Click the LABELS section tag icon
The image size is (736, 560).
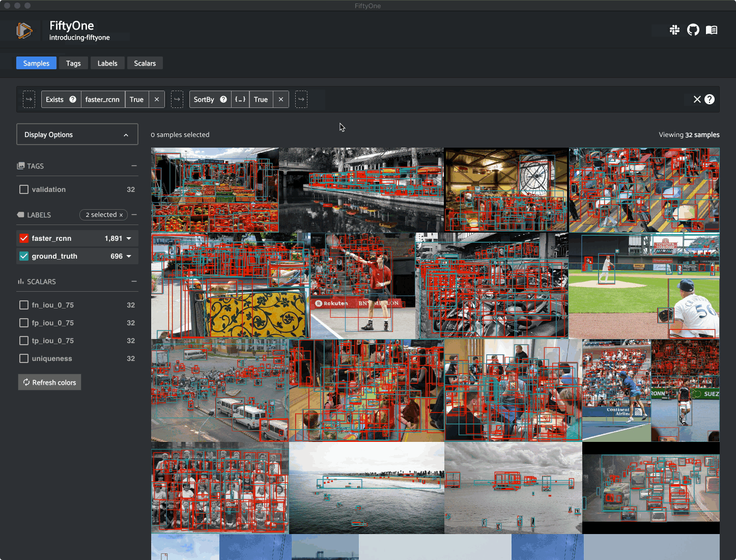(21, 215)
